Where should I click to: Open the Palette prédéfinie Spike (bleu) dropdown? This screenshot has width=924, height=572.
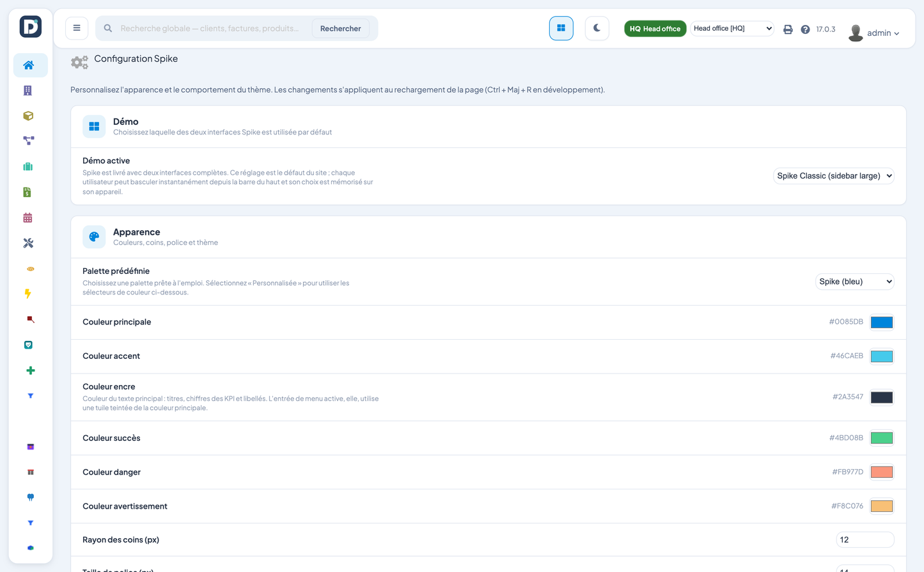point(854,282)
